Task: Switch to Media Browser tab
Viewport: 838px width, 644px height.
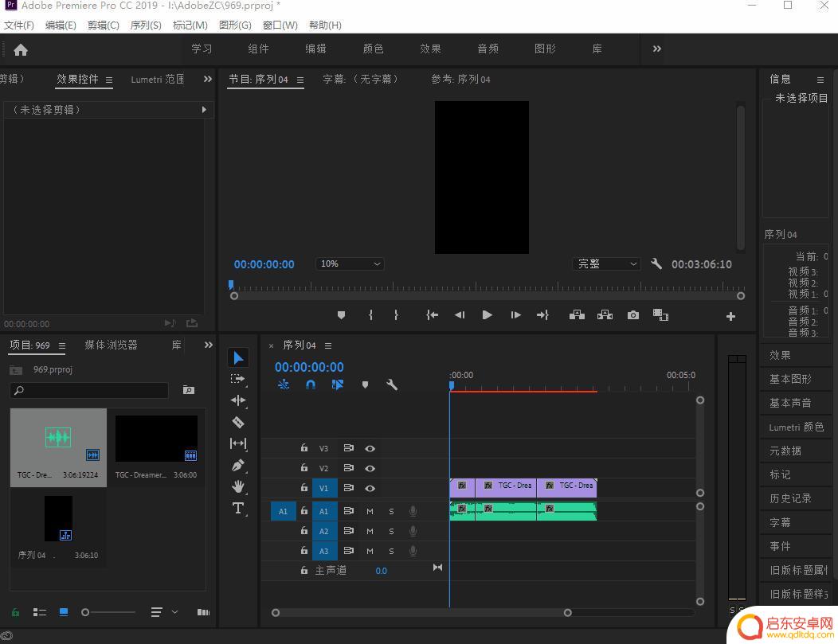Action: 112,345
